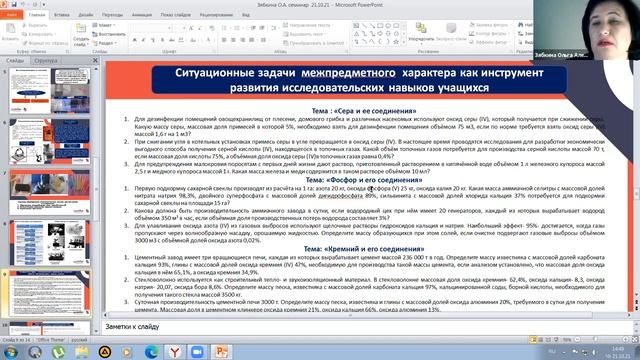Switch to normal view in status bar
This screenshot has width=640, height=360.
point(533,340)
